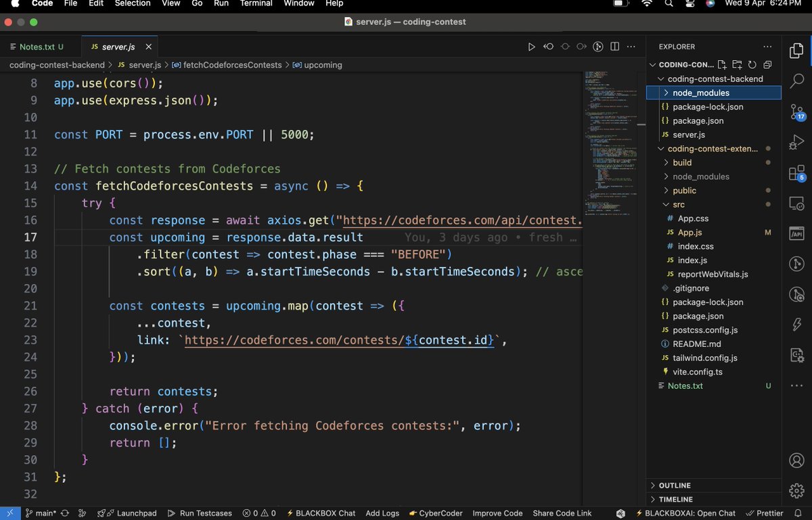812x520 pixels.
Task: Open vite.config.ts in the explorer
Action: (714, 372)
